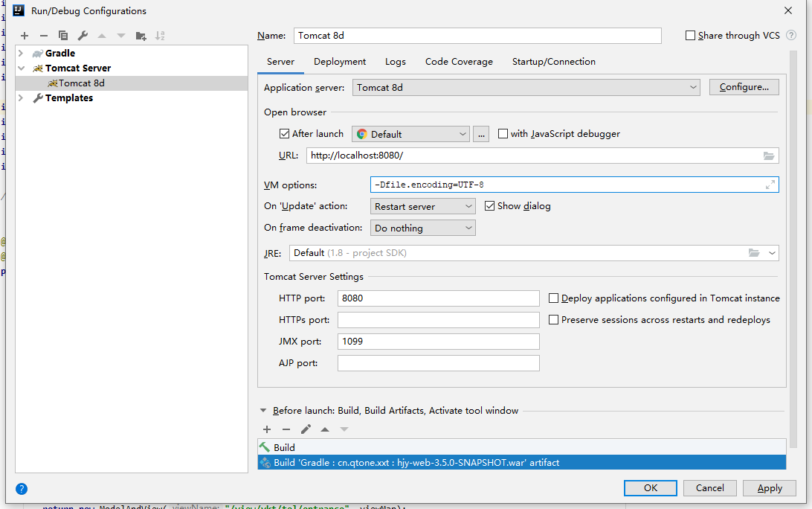This screenshot has height=509, width=812.
Task: Add new configuration with plus icon
Action: pos(25,36)
